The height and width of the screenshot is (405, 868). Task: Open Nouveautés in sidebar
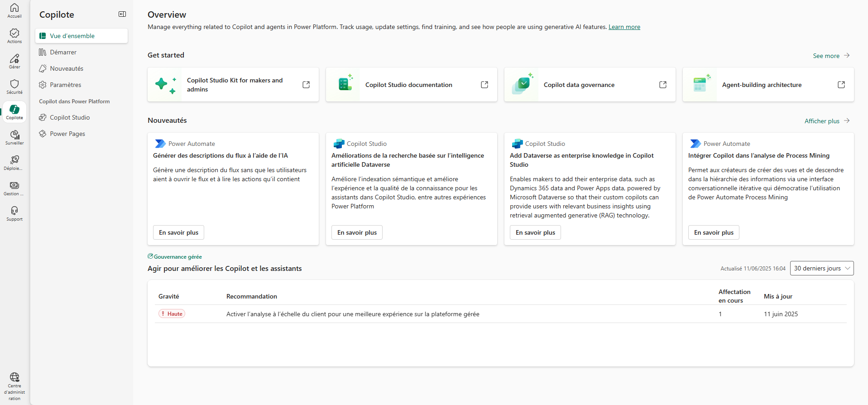[x=82, y=68]
